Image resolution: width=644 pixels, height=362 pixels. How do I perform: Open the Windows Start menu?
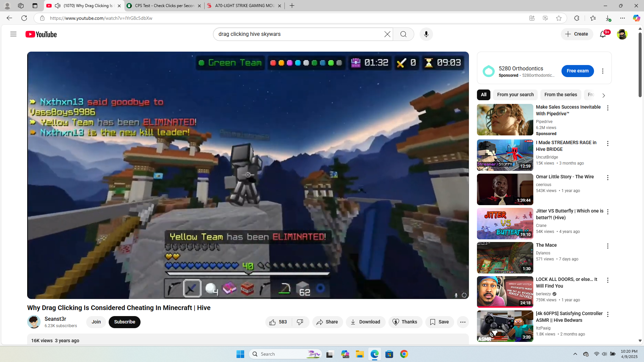click(x=240, y=354)
